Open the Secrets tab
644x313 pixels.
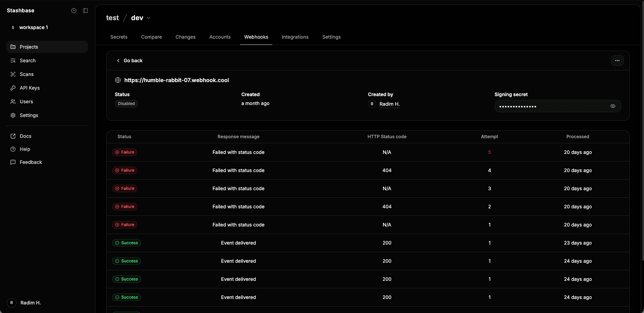click(x=119, y=37)
